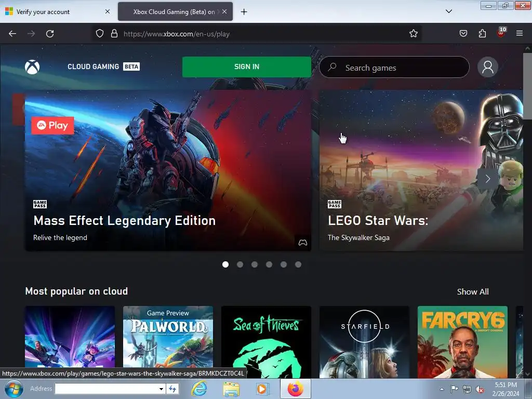Click the Firefox taskbar icon
532x399 pixels.
tap(296, 389)
